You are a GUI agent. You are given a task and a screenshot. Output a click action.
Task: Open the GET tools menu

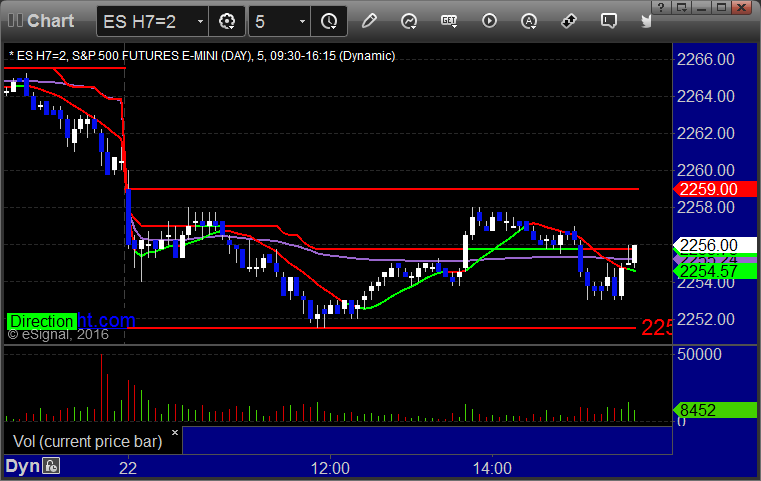pos(449,21)
